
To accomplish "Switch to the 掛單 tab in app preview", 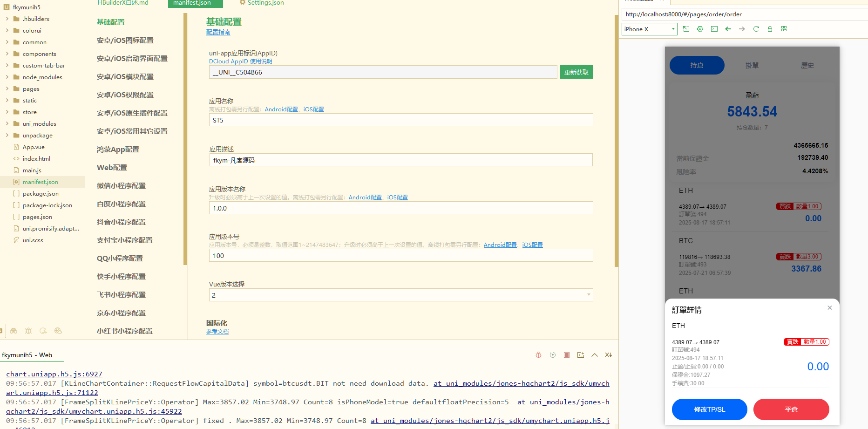I will point(752,65).
